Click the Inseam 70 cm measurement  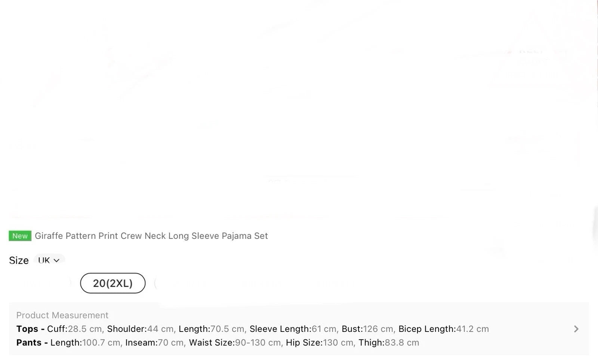[x=154, y=343]
